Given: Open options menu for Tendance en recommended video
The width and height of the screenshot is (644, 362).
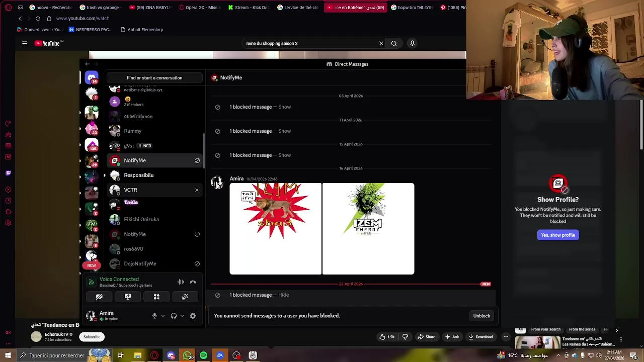Looking at the screenshot, I should coord(621,340).
